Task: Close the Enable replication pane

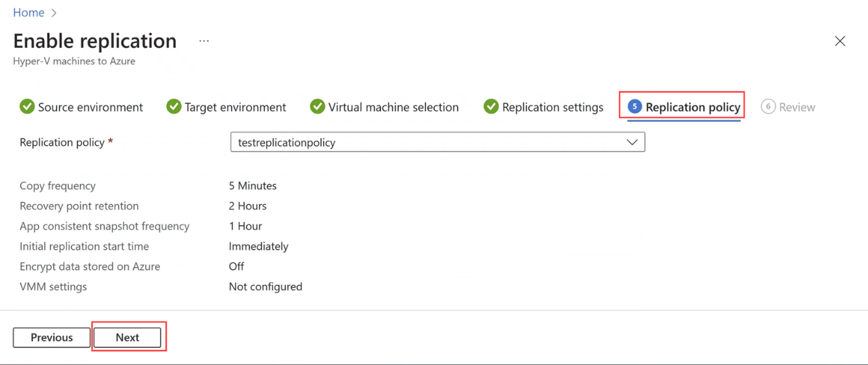Action: (x=840, y=41)
